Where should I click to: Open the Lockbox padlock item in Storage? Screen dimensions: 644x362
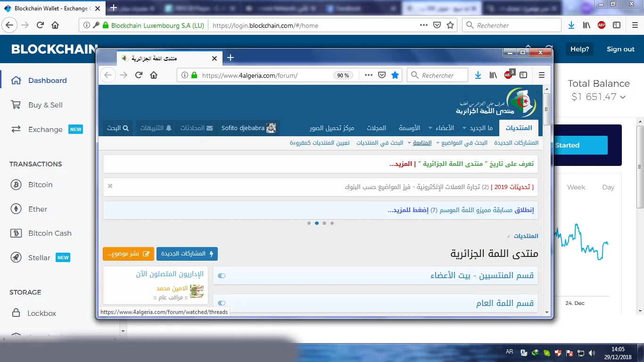16,313
